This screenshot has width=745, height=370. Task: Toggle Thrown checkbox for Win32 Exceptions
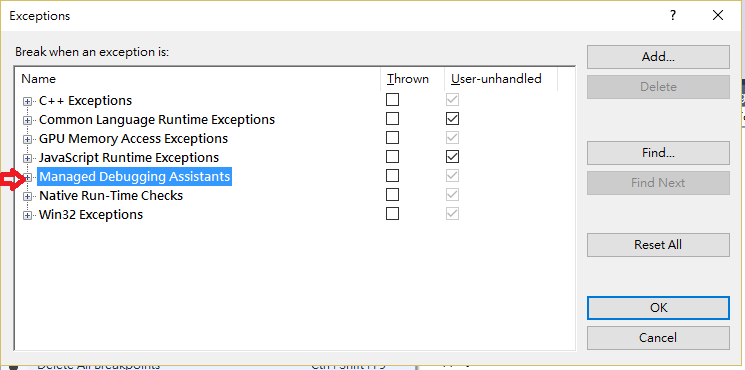coord(392,214)
